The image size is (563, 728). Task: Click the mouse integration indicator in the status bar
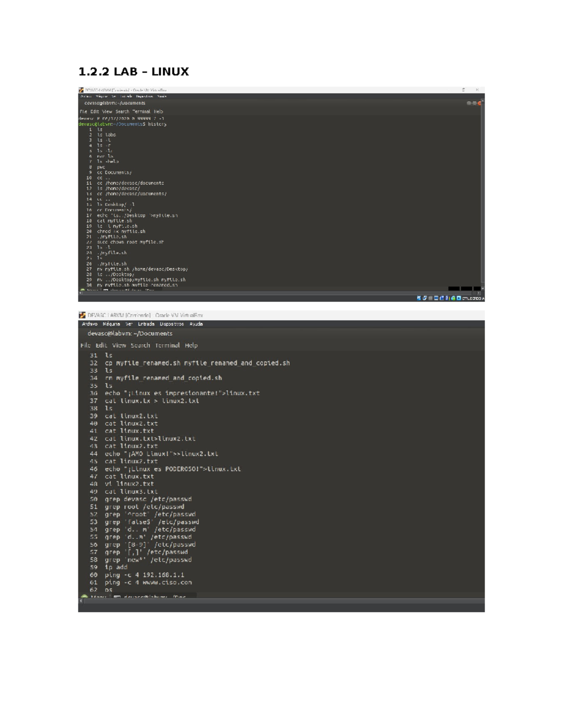tap(459, 297)
